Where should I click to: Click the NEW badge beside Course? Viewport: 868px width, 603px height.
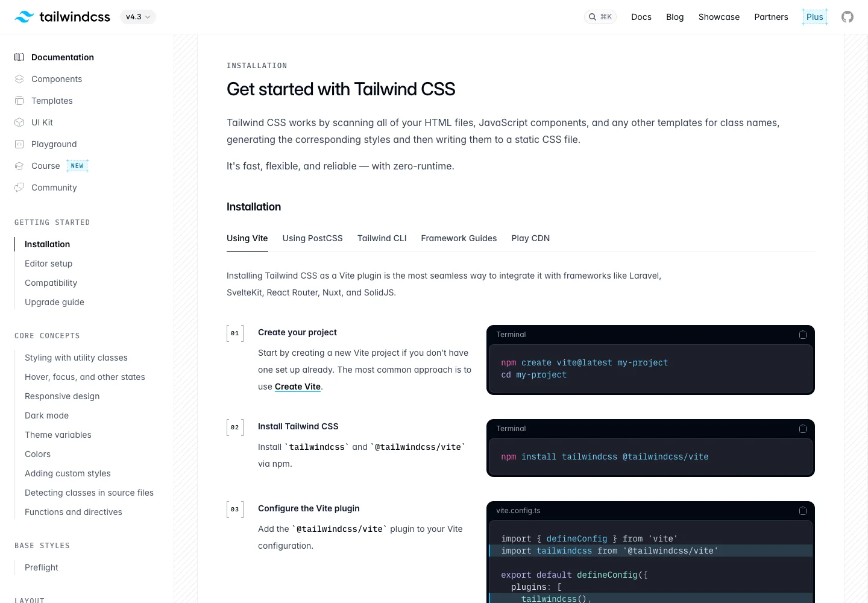(77, 166)
